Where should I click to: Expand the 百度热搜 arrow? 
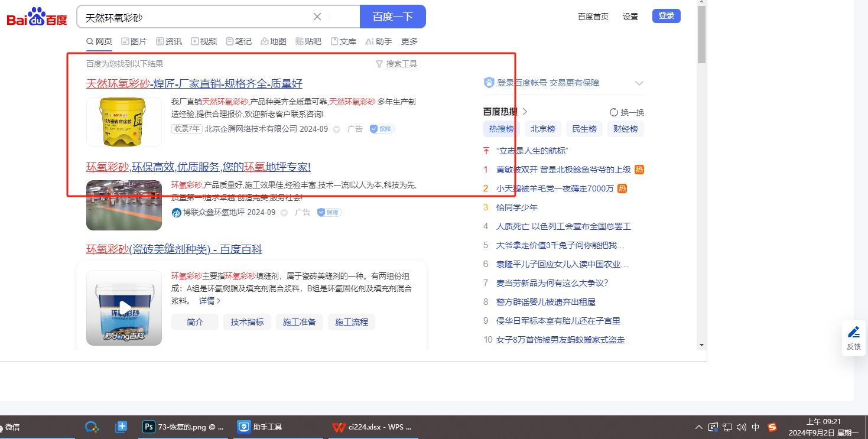click(525, 112)
